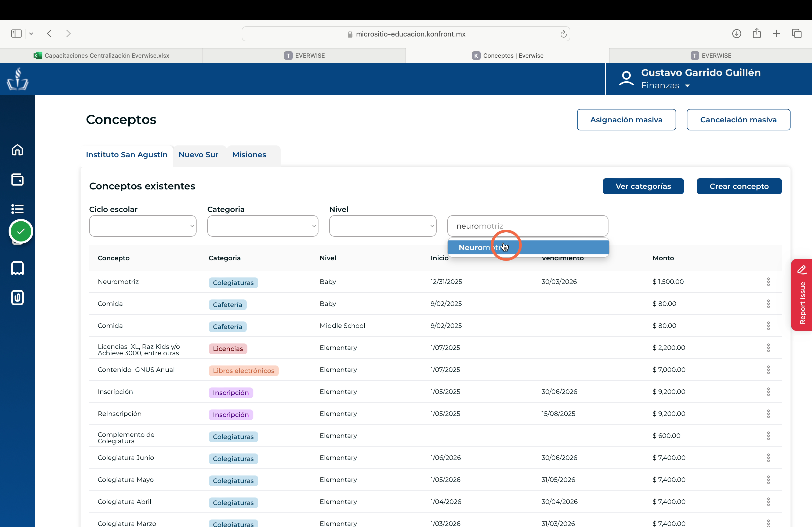812x527 pixels.
Task: Click the Concepto column header
Action: [114, 258]
